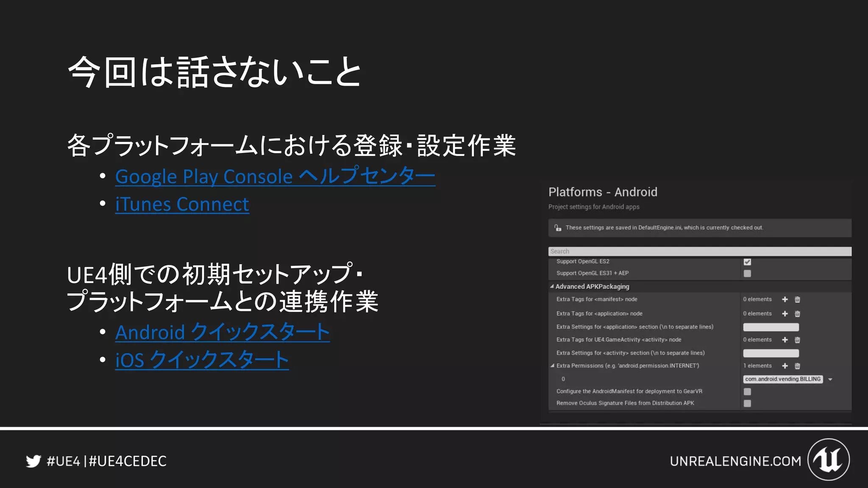The height and width of the screenshot is (488, 868).
Task: Click the DefaultEngine.ini checked out notice
Action: click(x=700, y=228)
